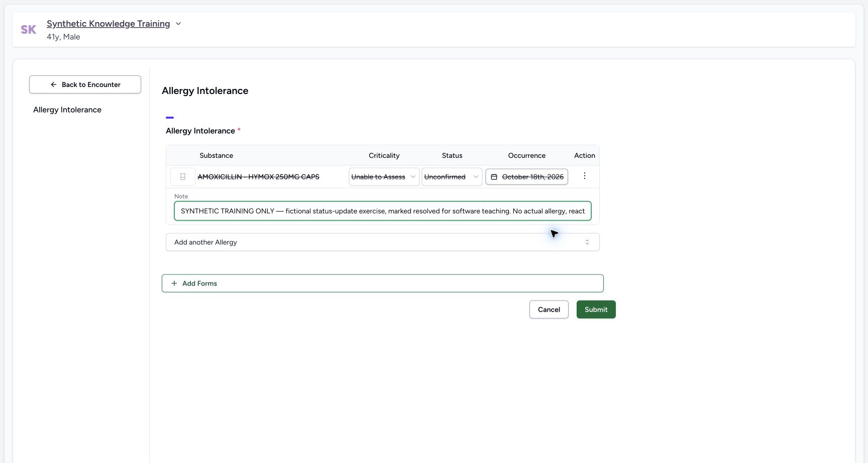Image resolution: width=868 pixels, height=463 pixels.
Task: Cancel the allergy form
Action: click(549, 310)
